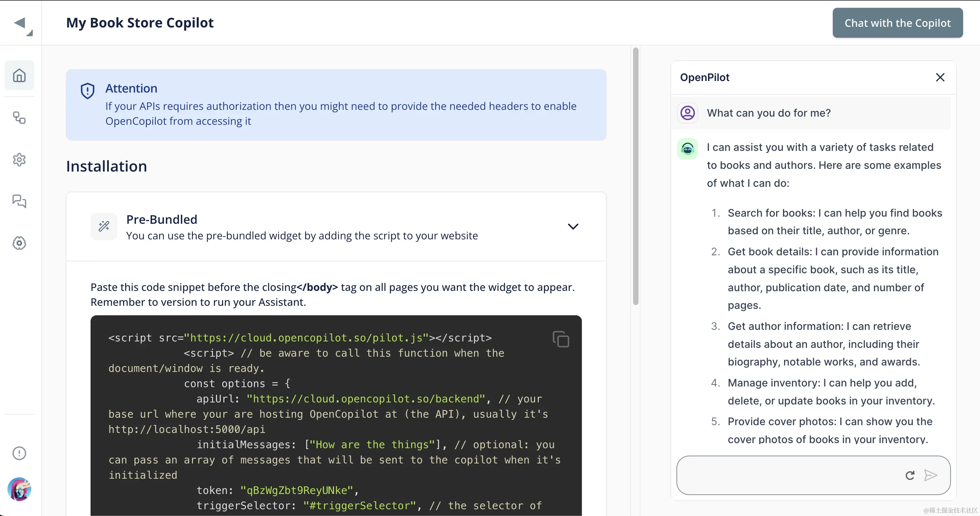Click the exclamation info icon near bottom
Image resolution: width=980 pixels, height=516 pixels.
click(19, 453)
